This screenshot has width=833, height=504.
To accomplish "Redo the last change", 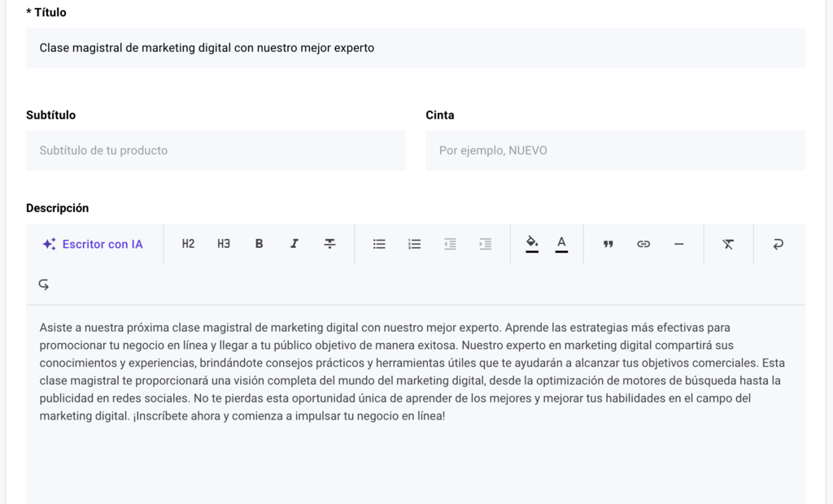I will click(x=778, y=243).
